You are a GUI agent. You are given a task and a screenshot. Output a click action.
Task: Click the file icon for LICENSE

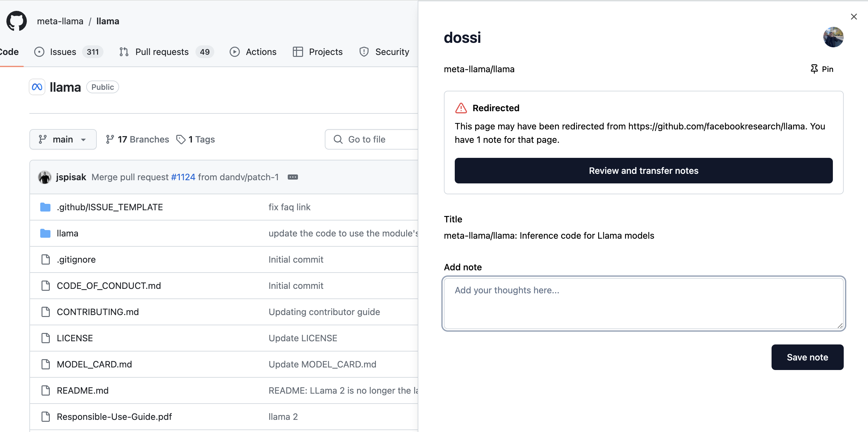click(45, 338)
